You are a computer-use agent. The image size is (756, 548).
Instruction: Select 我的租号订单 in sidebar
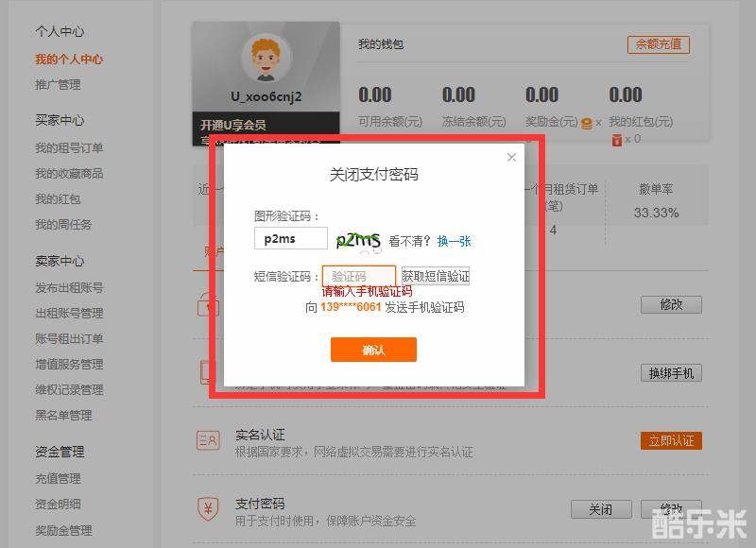tap(69, 148)
